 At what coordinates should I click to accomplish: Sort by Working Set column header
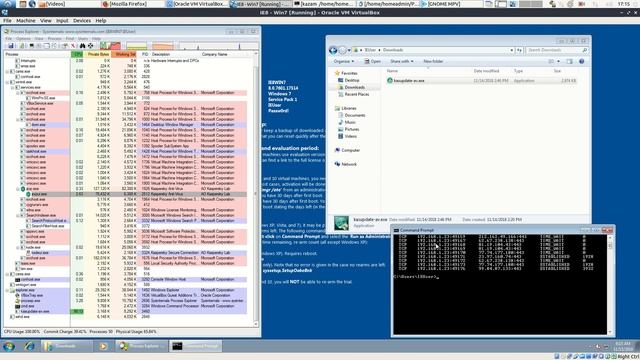click(124, 54)
